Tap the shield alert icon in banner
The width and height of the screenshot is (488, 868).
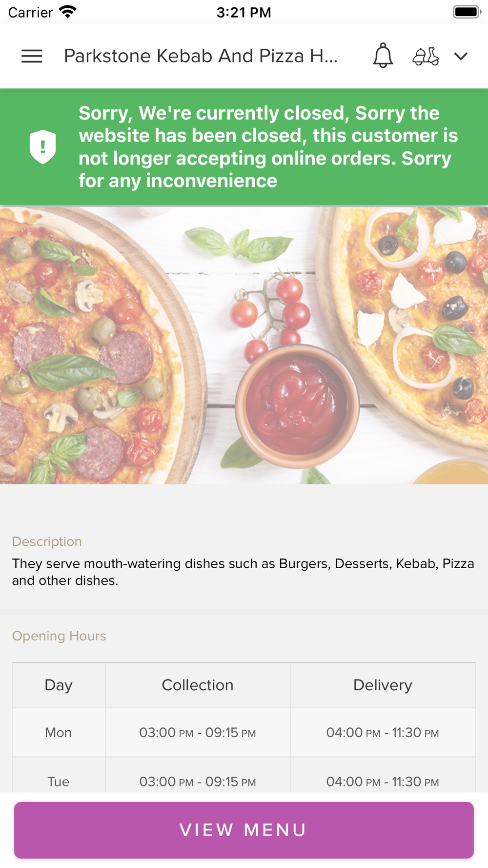click(42, 146)
